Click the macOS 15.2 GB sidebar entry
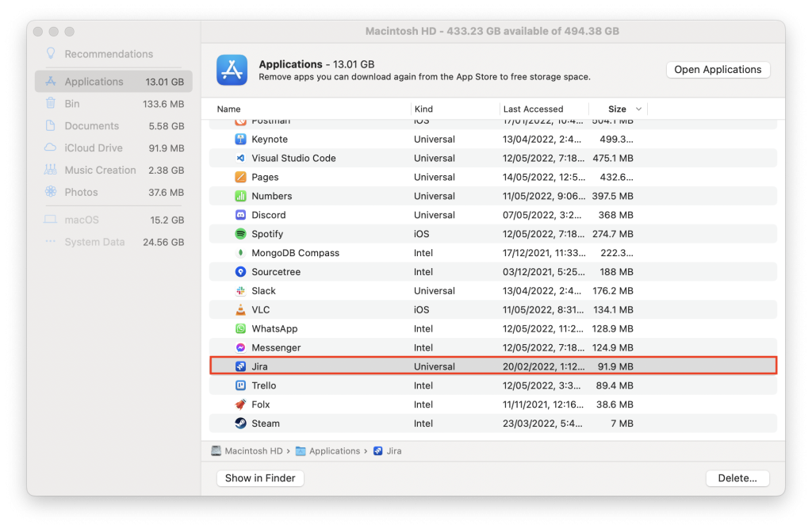812x529 pixels. coord(113,220)
